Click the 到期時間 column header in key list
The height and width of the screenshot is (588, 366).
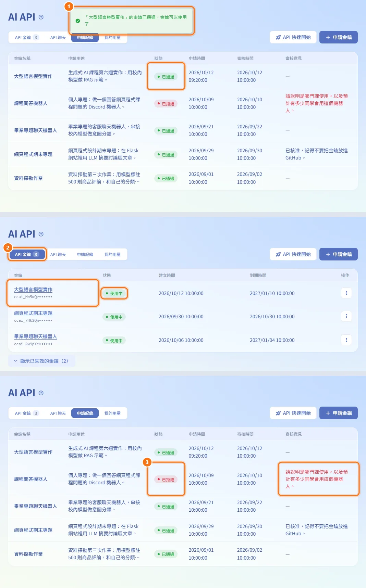(258, 275)
